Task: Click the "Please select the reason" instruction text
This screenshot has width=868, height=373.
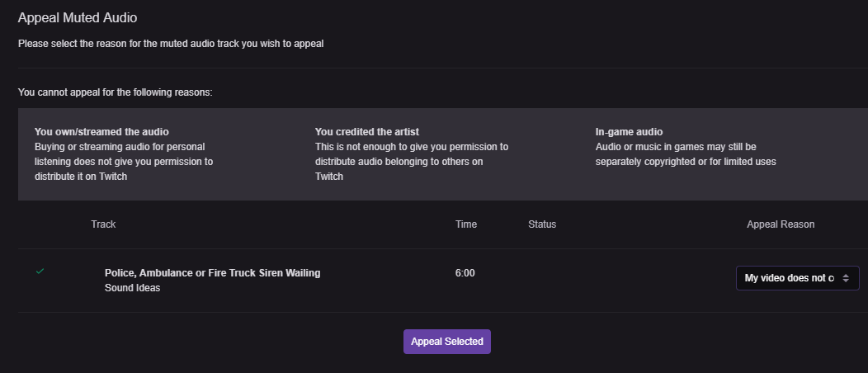Action: tap(171, 44)
